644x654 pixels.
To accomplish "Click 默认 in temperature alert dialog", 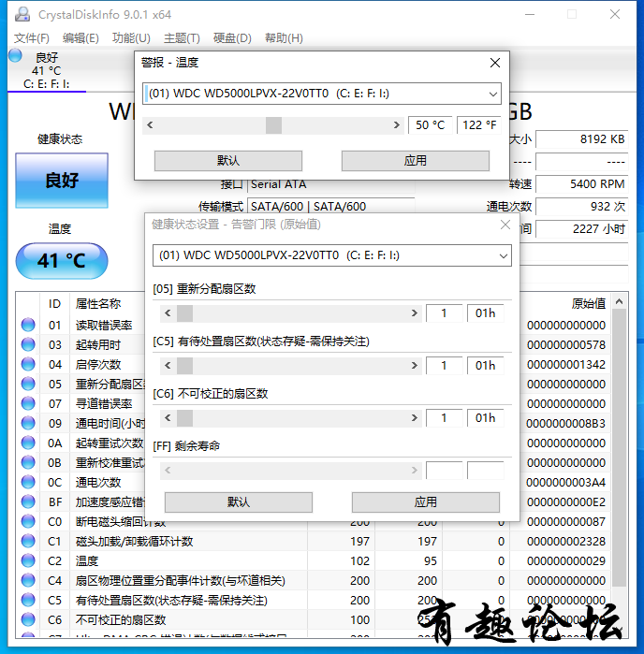I will click(228, 161).
